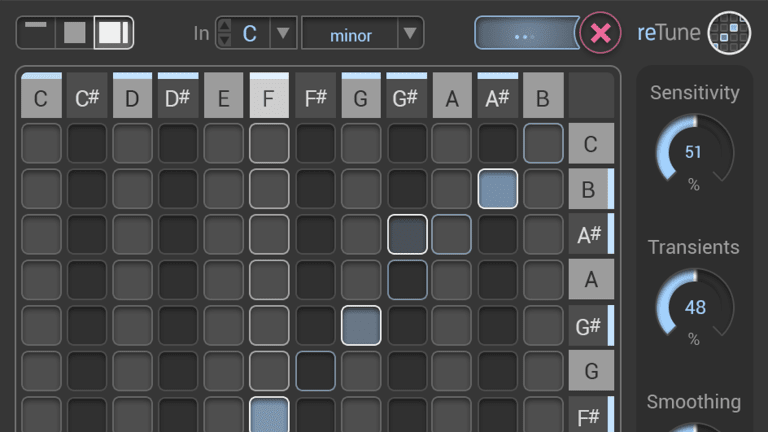The image size is (768, 432).
Task: Click the minor scale name field
Action: [x=350, y=34]
